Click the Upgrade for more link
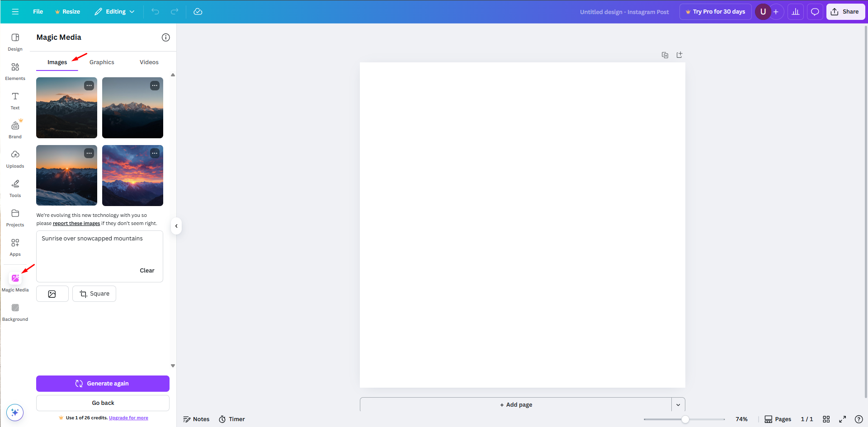This screenshot has width=868, height=427. pyautogui.click(x=128, y=418)
